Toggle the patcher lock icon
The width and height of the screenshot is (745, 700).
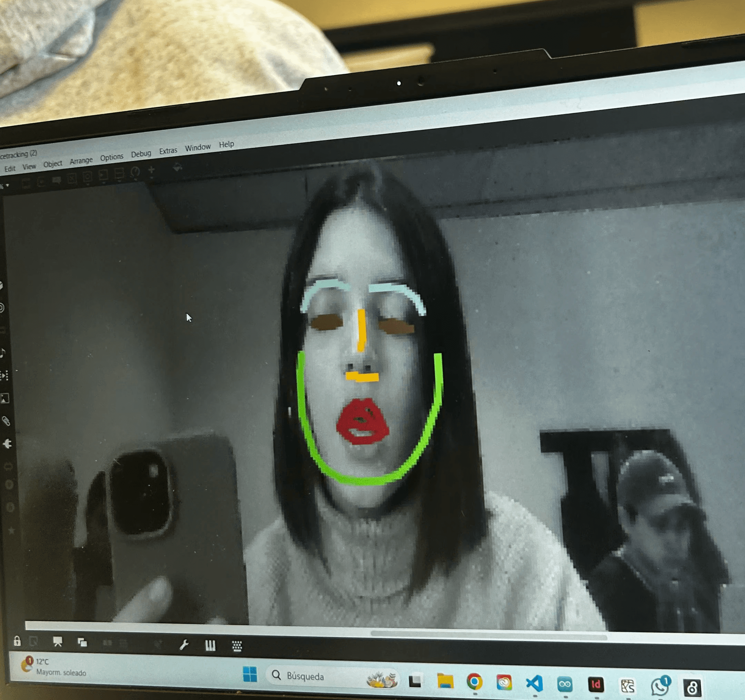17,641
